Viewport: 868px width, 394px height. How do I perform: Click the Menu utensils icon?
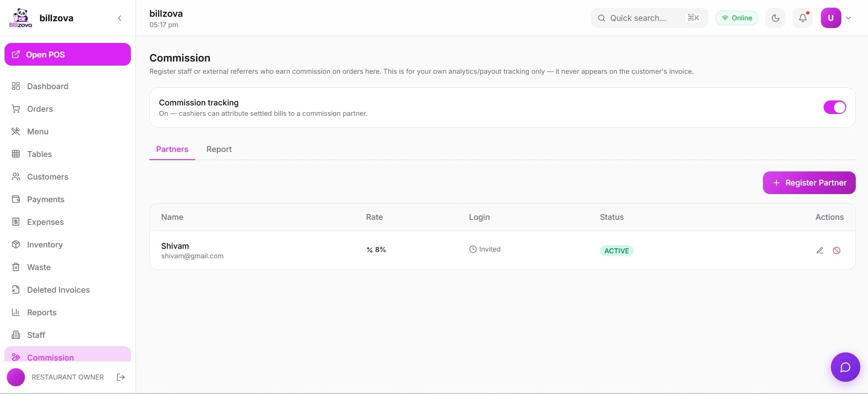(x=16, y=131)
